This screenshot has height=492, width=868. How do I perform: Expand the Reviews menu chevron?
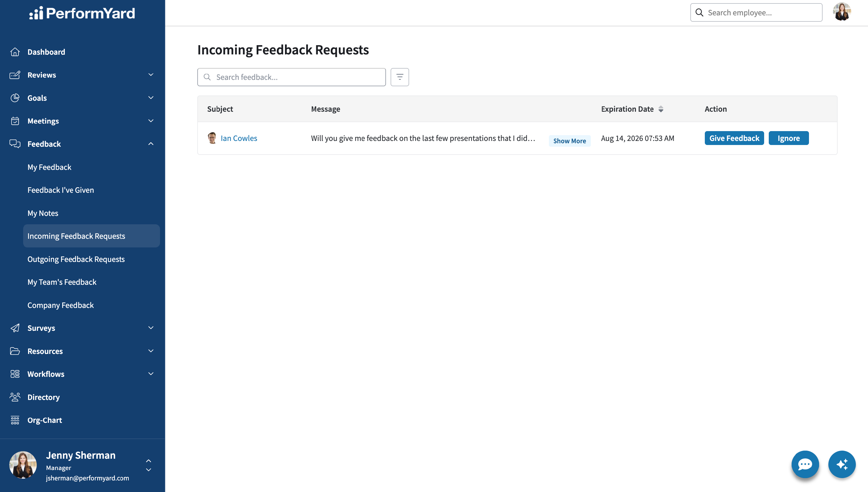tap(151, 75)
